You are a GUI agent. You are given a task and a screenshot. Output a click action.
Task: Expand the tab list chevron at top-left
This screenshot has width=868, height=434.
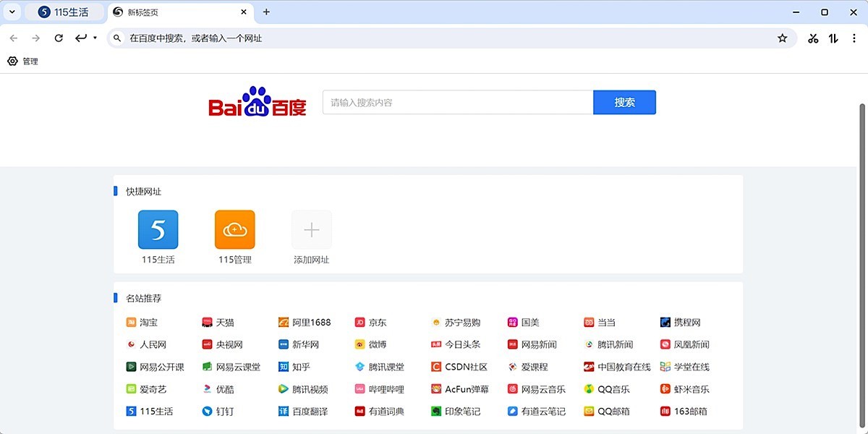[x=12, y=12]
